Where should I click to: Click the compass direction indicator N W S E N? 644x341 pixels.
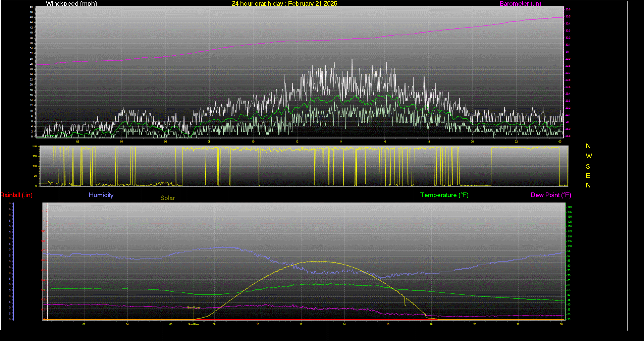pos(588,166)
